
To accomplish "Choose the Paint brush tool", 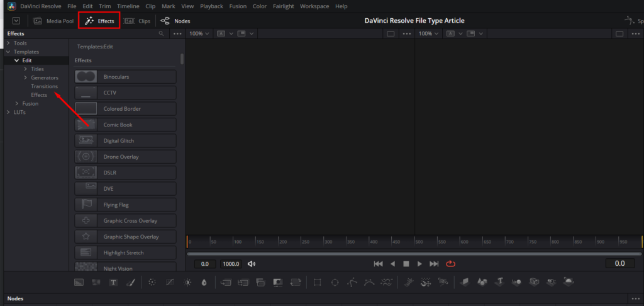I will tap(130, 282).
